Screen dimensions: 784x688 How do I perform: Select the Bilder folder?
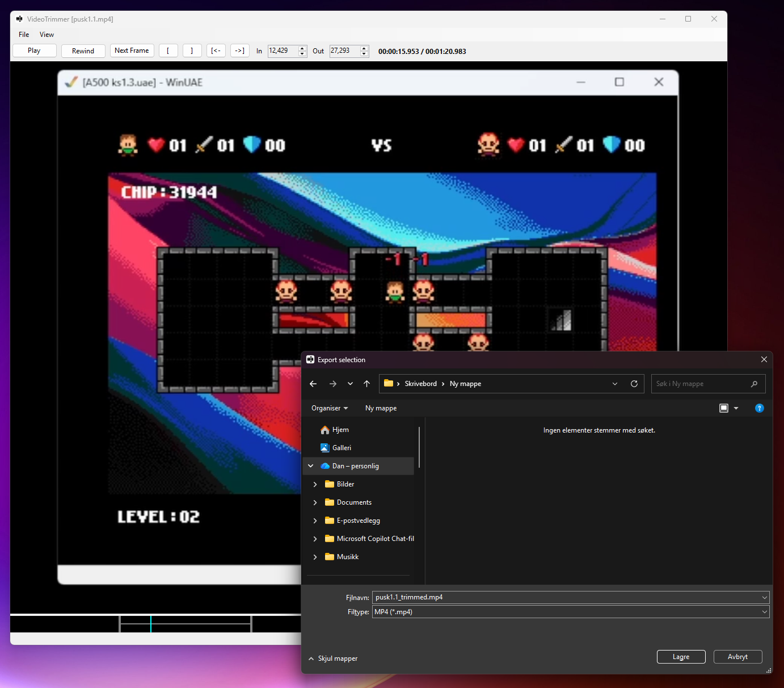(345, 484)
